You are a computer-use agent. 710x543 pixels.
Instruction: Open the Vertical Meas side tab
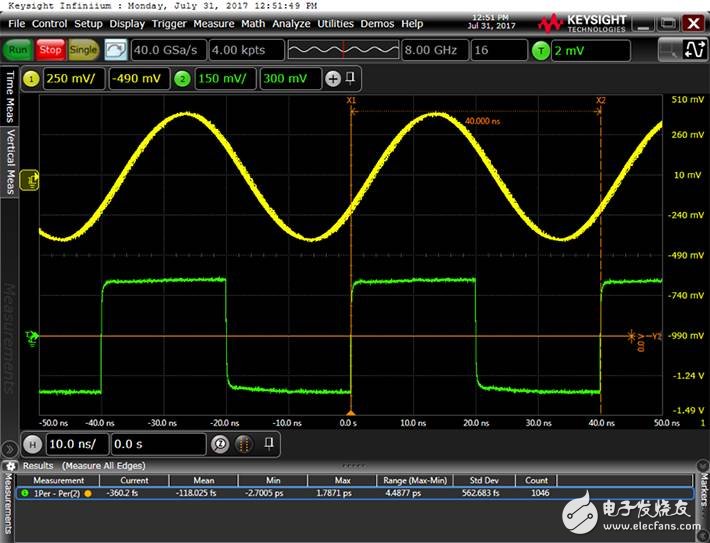point(10,161)
